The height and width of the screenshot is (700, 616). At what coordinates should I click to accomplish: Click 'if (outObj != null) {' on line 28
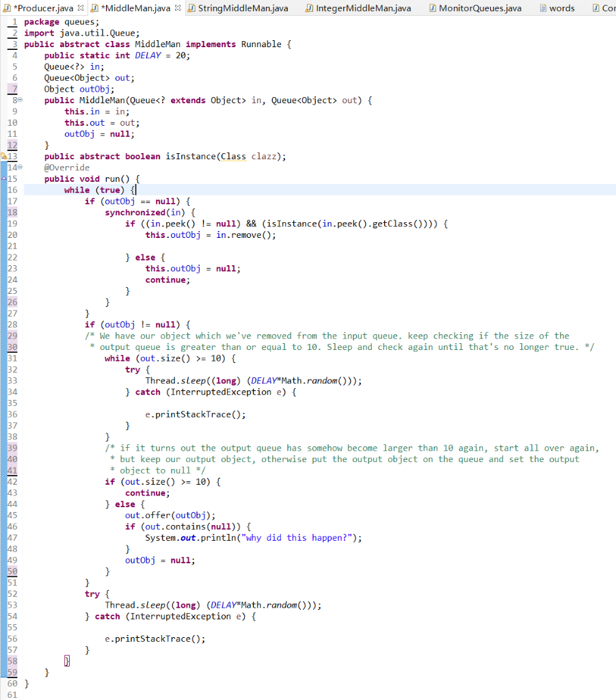click(x=137, y=325)
